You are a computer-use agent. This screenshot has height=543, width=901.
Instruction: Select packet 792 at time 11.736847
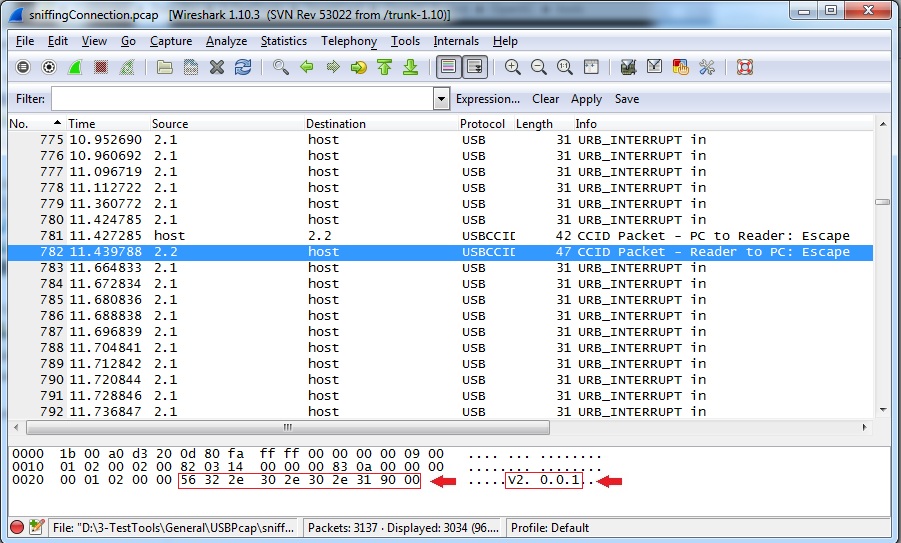click(440, 411)
